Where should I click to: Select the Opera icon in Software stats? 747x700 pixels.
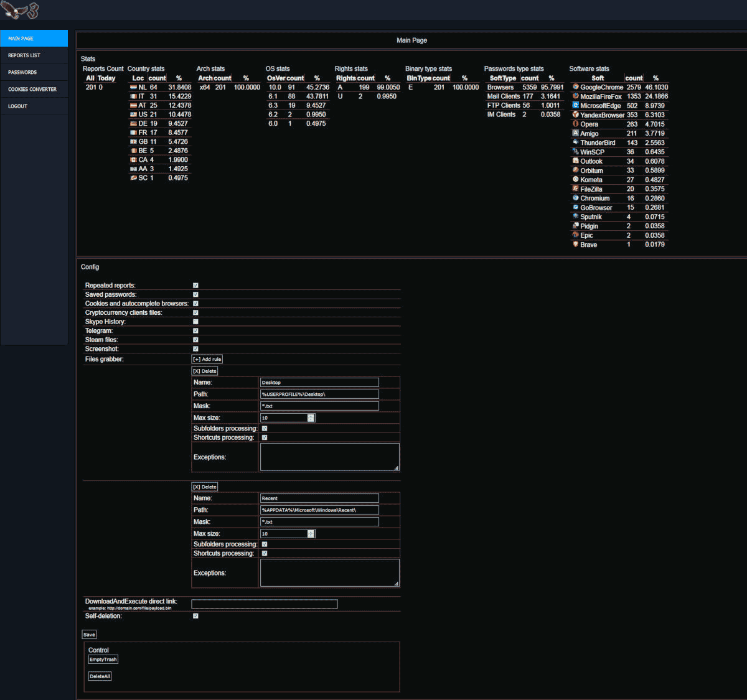pyautogui.click(x=575, y=124)
